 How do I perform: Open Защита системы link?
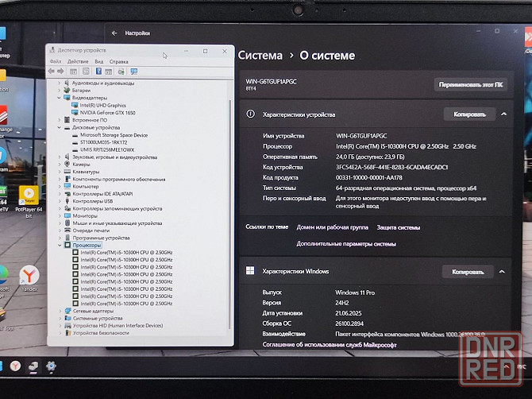click(399, 227)
